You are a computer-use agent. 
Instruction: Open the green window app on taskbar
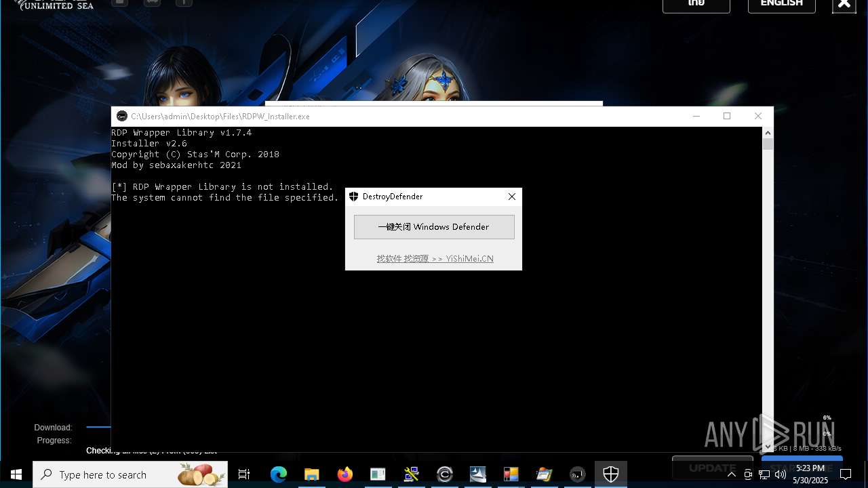tap(378, 474)
